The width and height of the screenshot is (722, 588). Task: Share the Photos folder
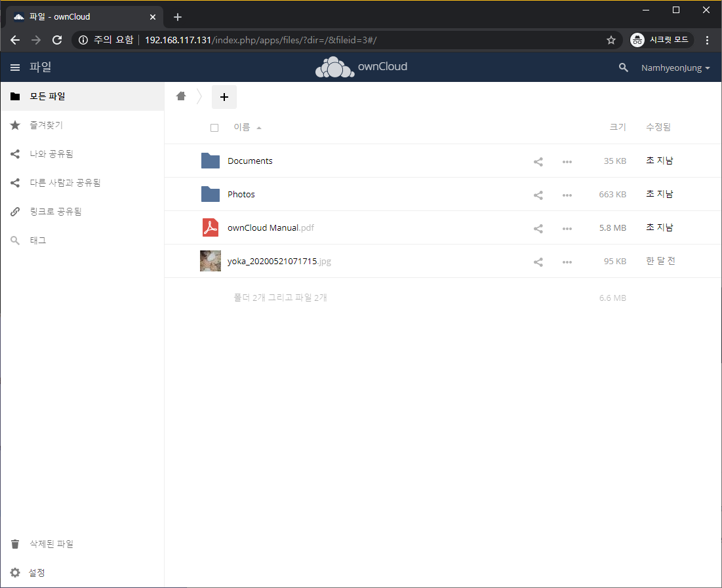(538, 195)
